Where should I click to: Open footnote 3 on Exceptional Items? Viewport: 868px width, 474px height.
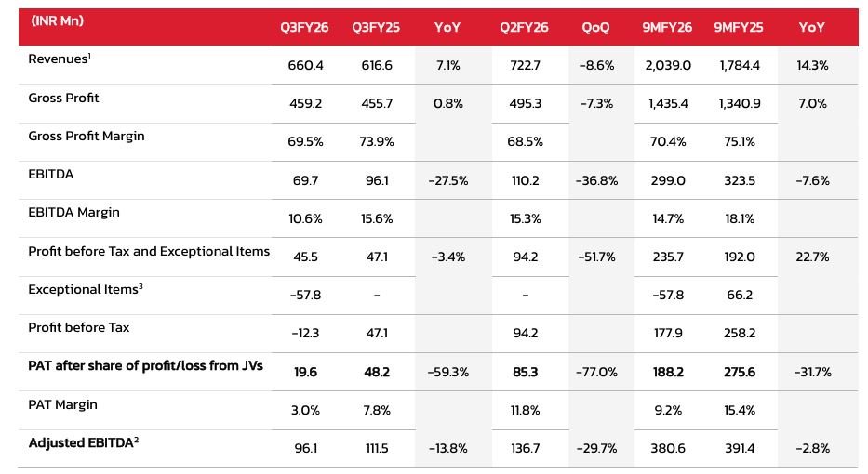tap(140, 285)
